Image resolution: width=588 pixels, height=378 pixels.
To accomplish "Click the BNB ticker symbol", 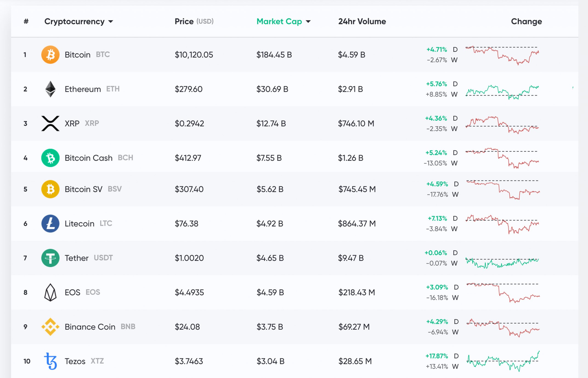I will pos(128,327).
